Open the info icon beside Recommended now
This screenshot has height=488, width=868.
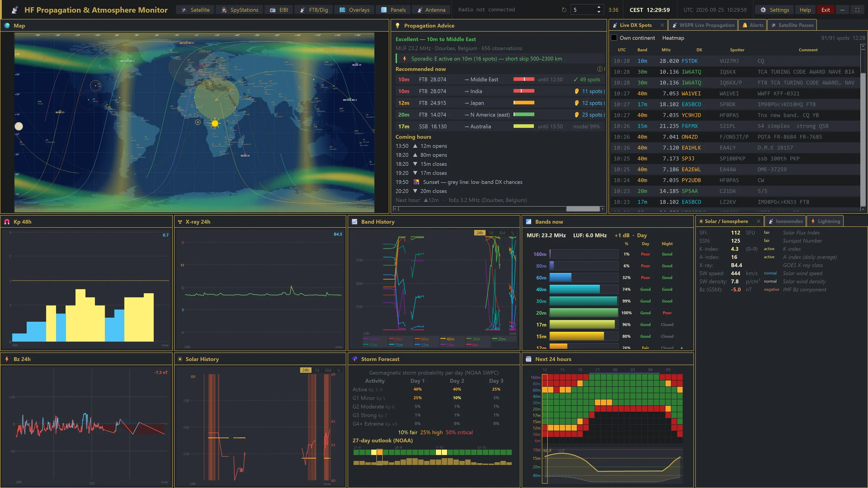(599, 69)
